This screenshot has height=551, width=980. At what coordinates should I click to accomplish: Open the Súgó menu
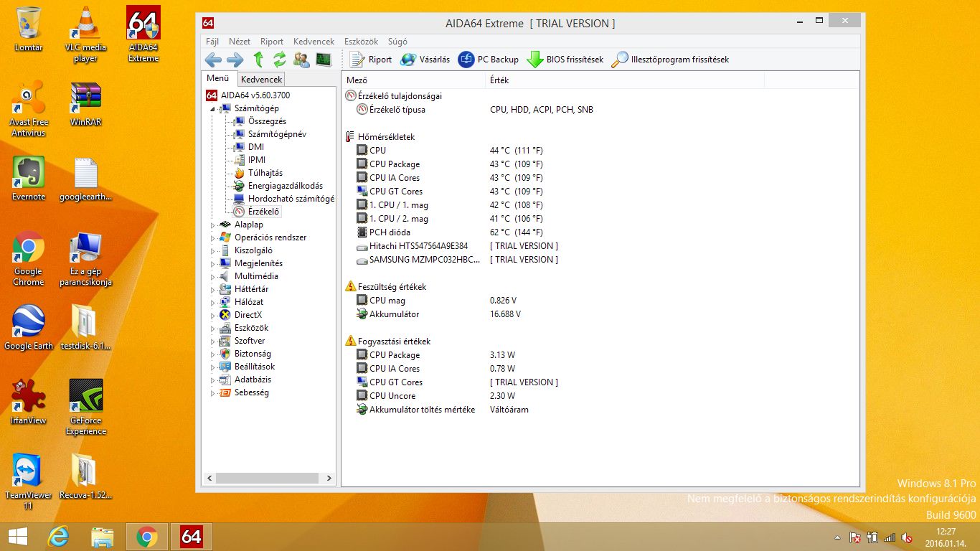(397, 42)
